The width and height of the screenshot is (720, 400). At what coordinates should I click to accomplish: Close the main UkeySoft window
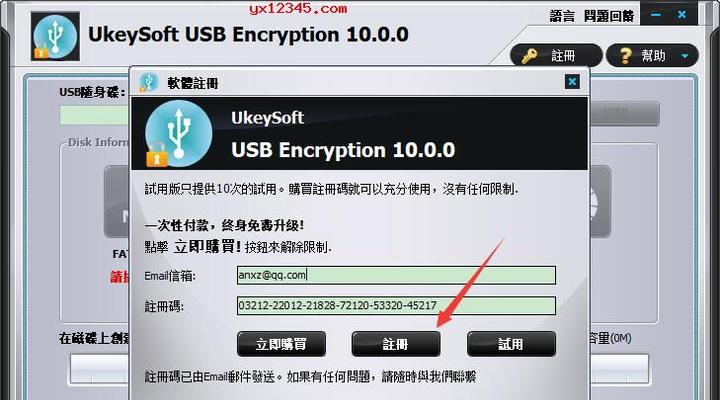pos(682,15)
